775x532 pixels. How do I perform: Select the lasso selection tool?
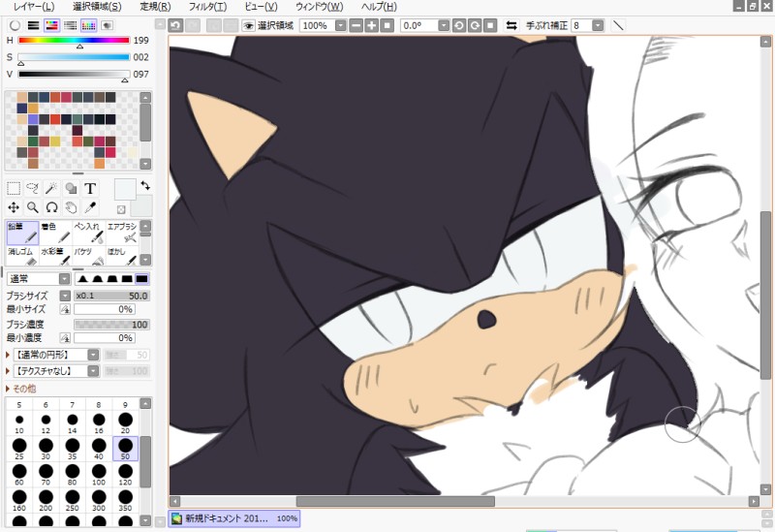33,188
